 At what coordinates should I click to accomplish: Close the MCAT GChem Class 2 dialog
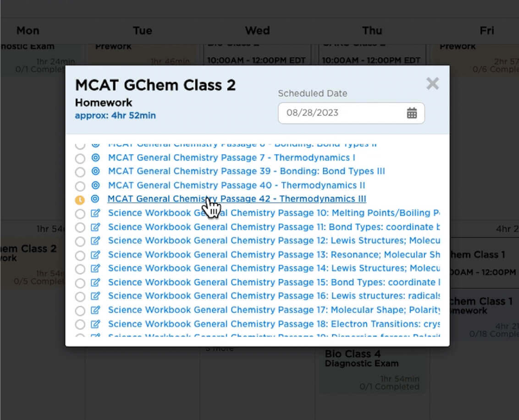tap(432, 83)
